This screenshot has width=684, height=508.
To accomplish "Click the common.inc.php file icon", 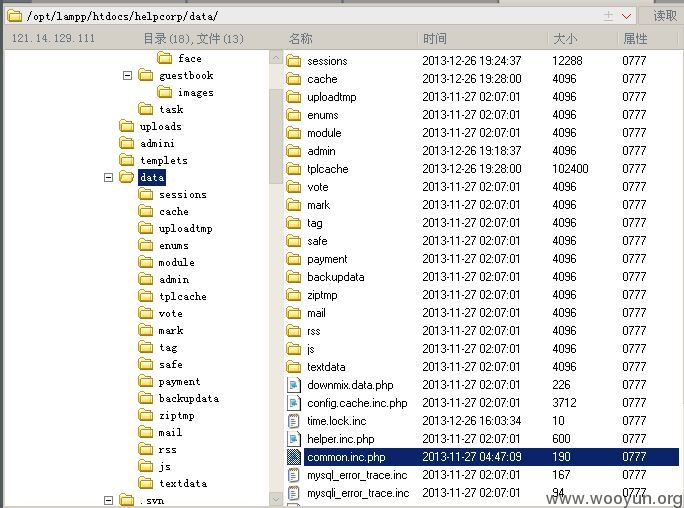I will (x=294, y=457).
